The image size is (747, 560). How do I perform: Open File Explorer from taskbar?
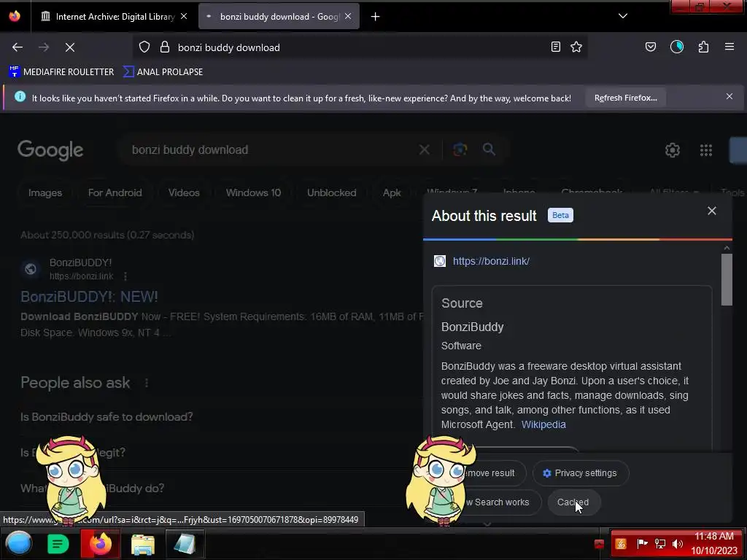click(143, 544)
